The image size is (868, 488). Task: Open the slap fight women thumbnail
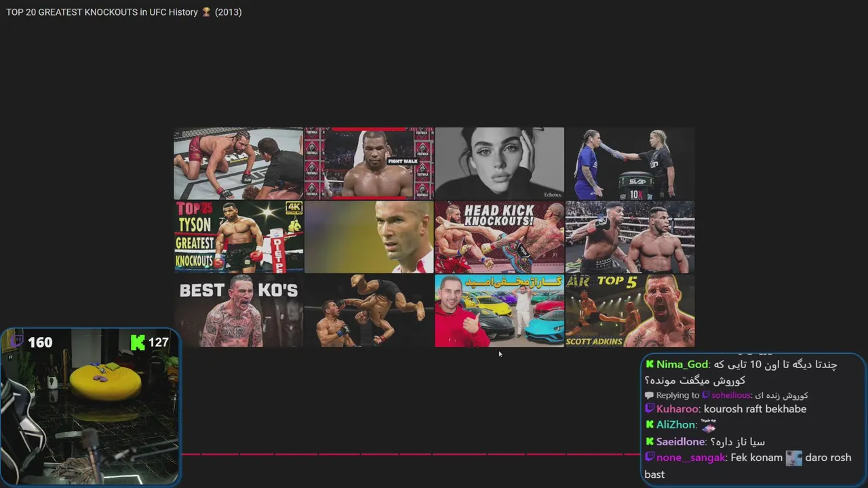[629, 163]
